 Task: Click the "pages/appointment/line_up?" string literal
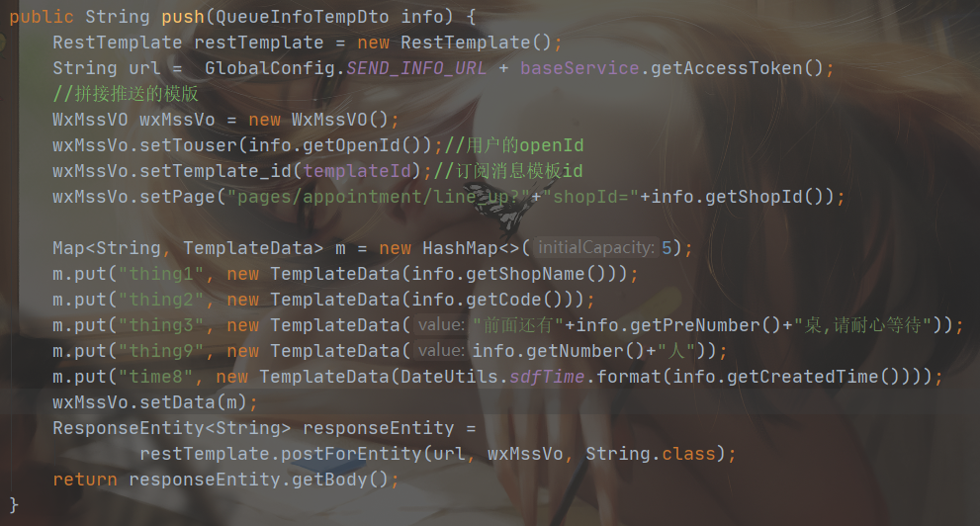pyautogui.click(x=378, y=197)
